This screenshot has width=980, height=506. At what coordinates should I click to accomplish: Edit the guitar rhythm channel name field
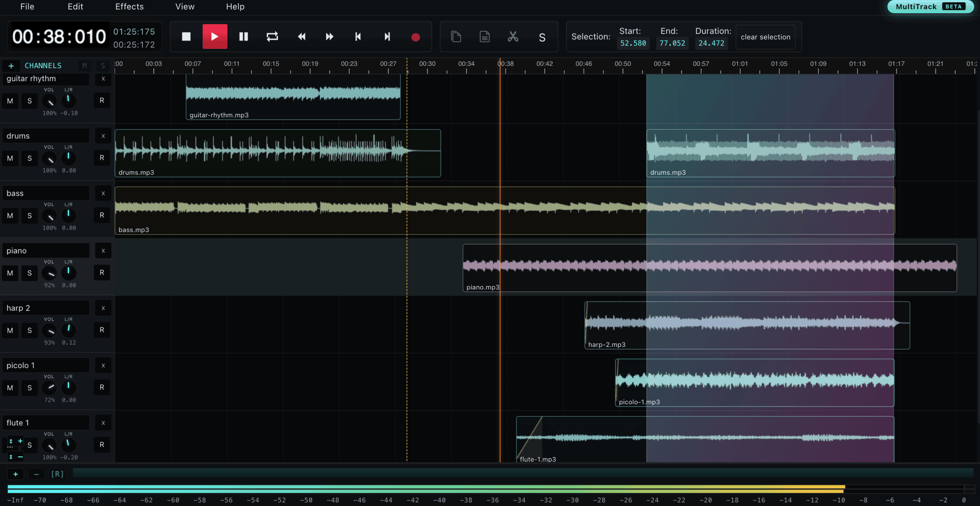(x=46, y=79)
